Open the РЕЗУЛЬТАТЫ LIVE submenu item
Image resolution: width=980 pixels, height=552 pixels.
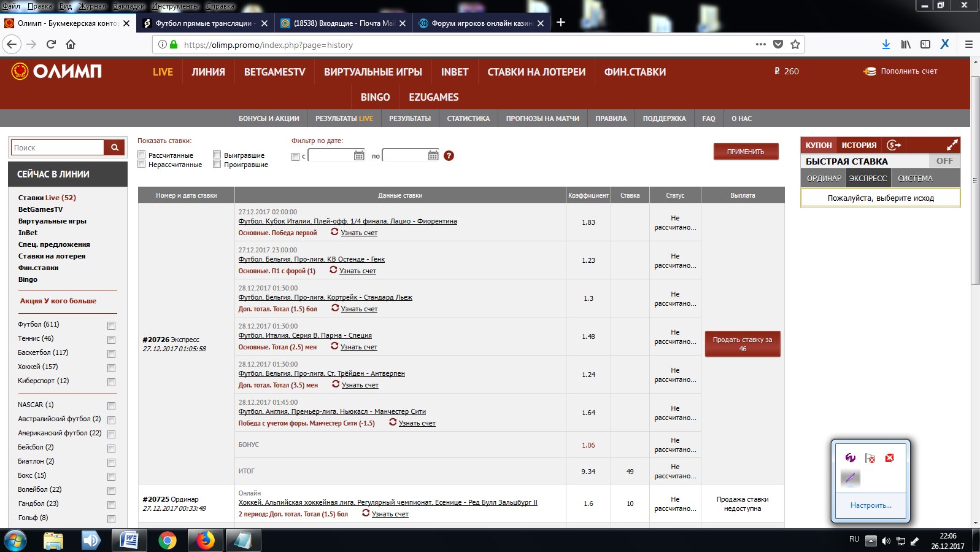tap(344, 119)
